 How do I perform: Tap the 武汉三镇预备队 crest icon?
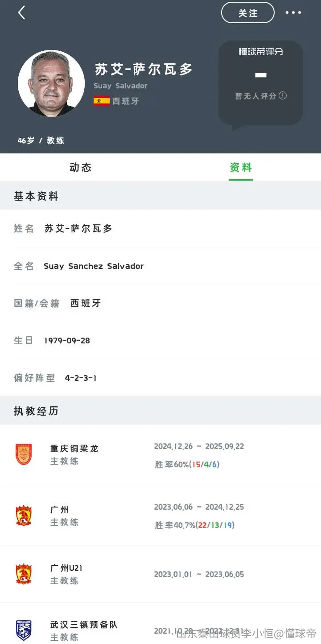[24, 630]
